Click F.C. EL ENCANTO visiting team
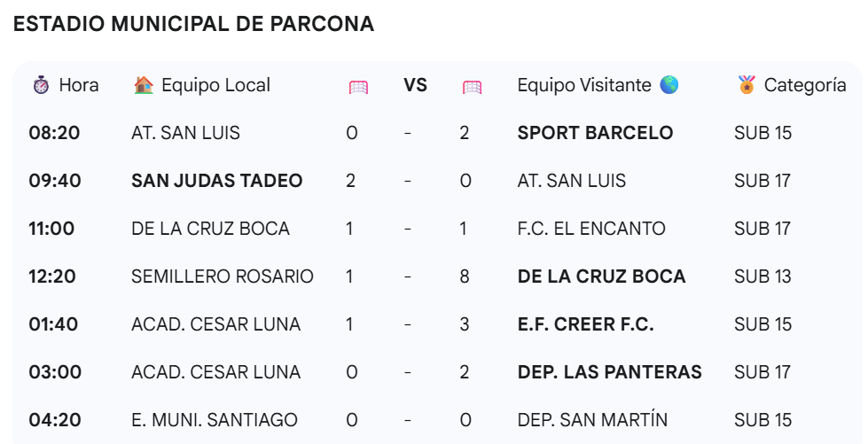The width and height of the screenshot is (868, 444). (591, 229)
